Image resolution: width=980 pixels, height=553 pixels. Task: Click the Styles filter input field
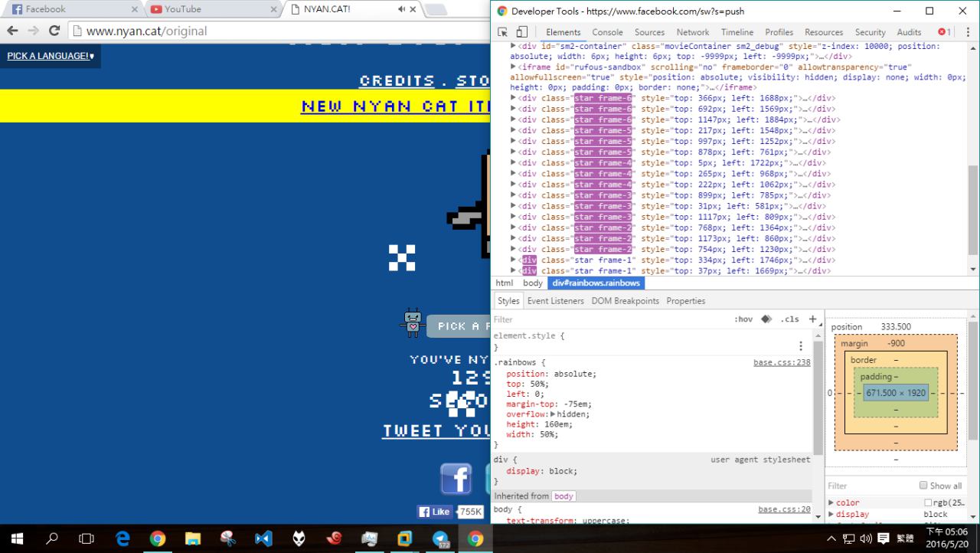[605, 319]
